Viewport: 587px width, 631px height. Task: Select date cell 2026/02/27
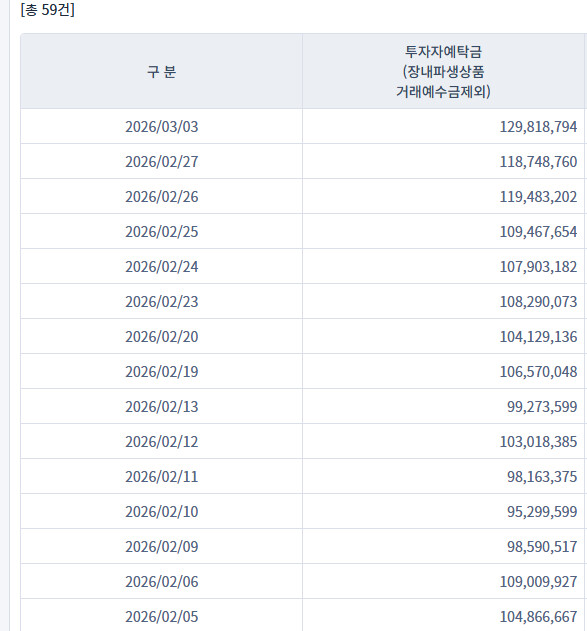coord(161,162)
